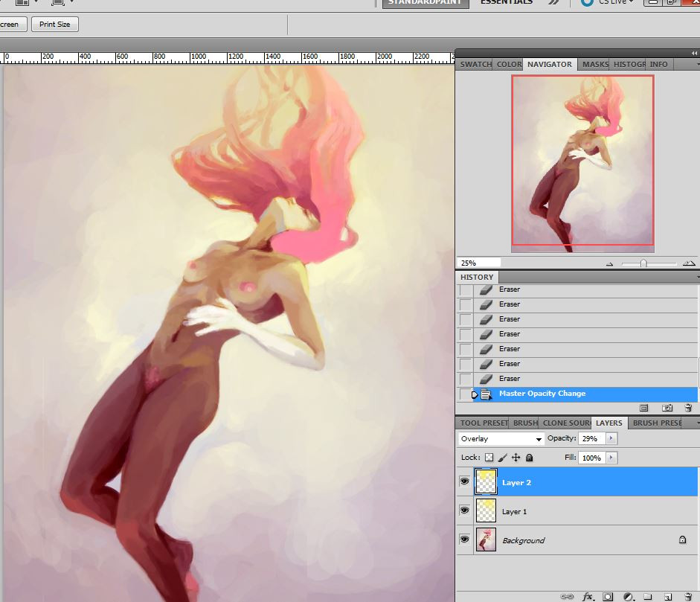Open the Overlay blend mode dropdown
700x602 pixels.
tap(501, 439)
